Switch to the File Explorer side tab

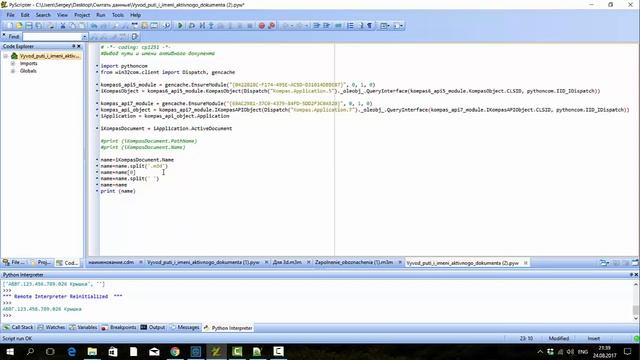pyautogui.click(x=14, y=262)
